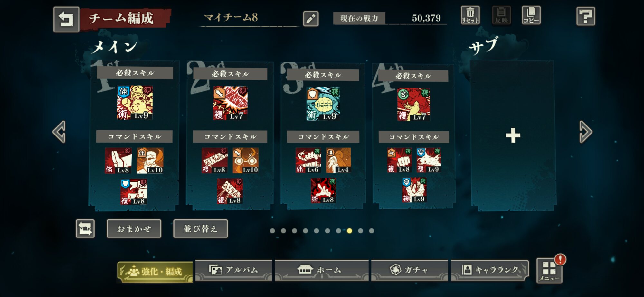Click the 並び替え sort button

(x=201, y=229)
